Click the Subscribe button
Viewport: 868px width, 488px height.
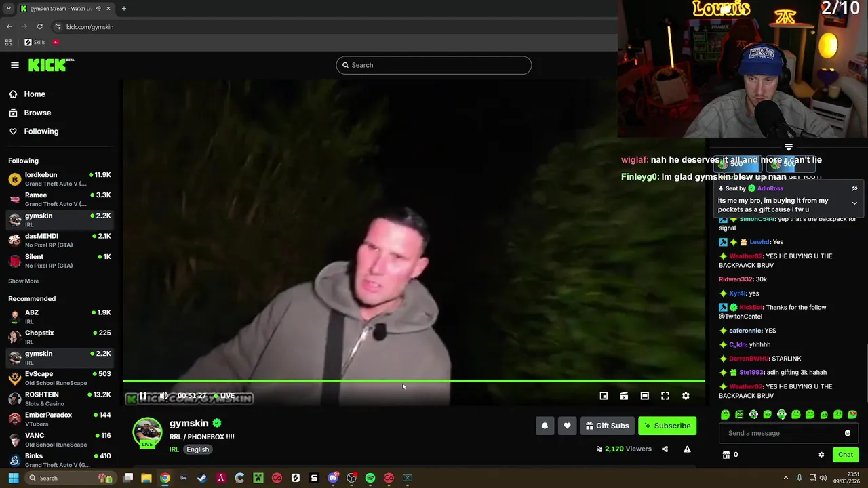click(667, 426)
